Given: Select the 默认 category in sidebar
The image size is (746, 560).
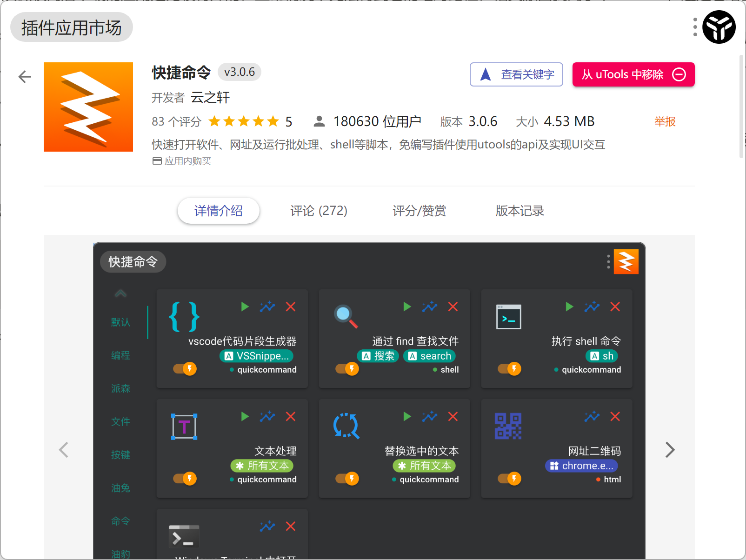Looking at the screenshot, I should (x=120, y=322).
